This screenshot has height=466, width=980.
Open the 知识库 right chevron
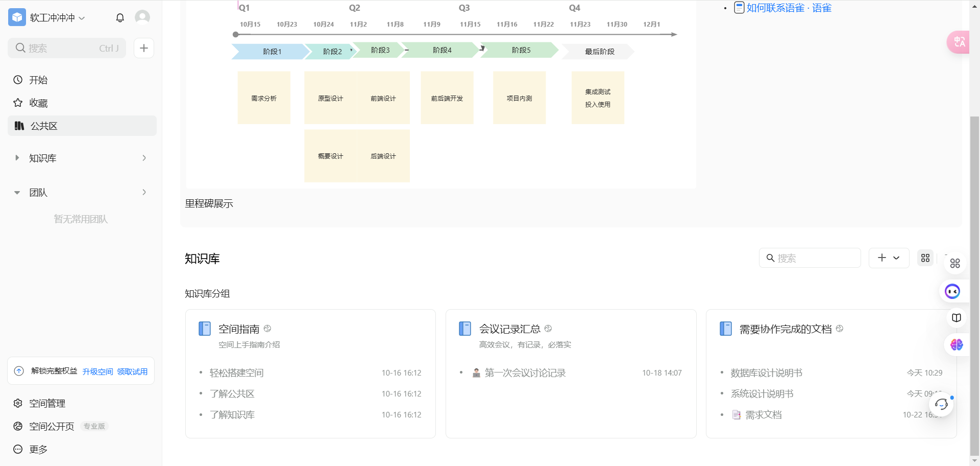click(x=144, y=158)
